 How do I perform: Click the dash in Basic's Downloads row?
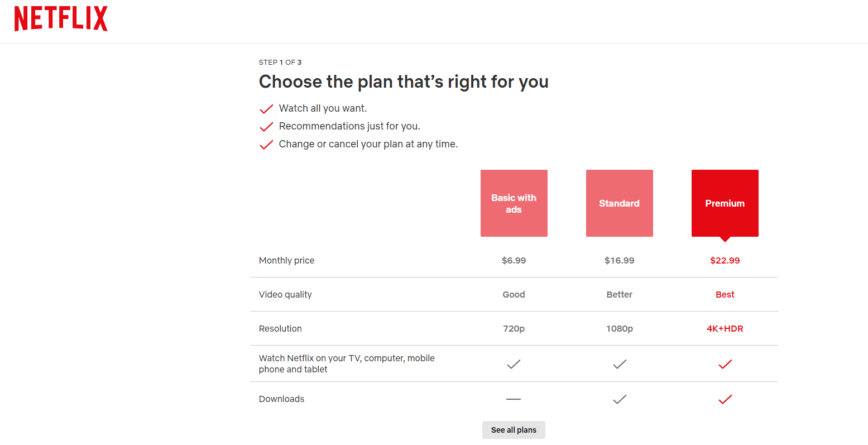514,399
